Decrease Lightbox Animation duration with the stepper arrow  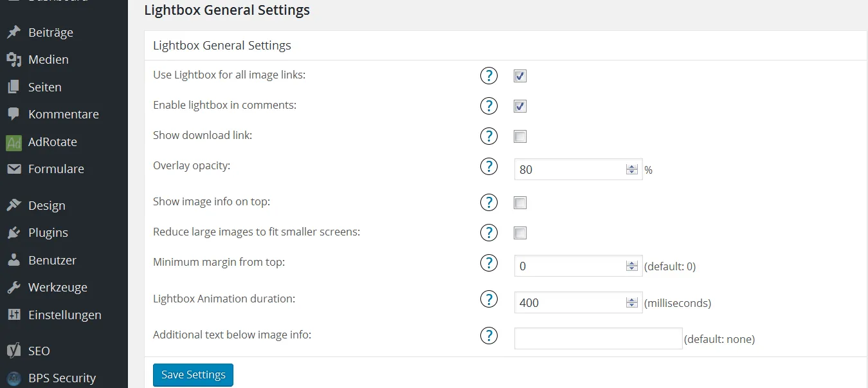[x=632, y=306]
